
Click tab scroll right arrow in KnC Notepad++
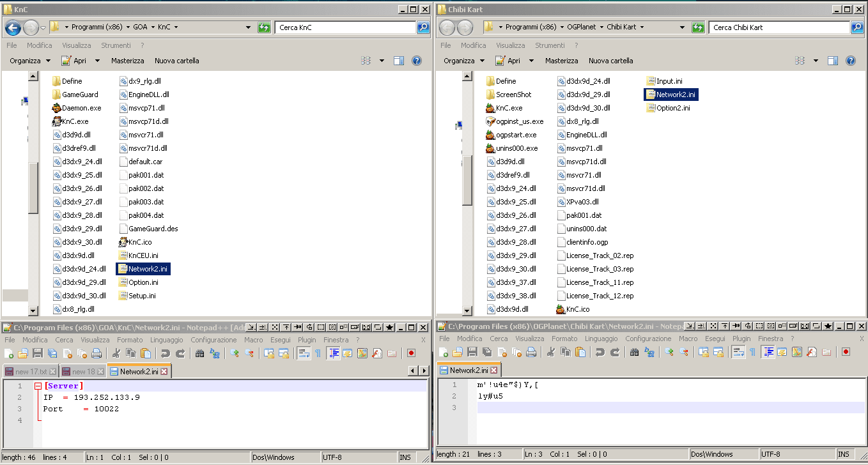pos(424,370)
